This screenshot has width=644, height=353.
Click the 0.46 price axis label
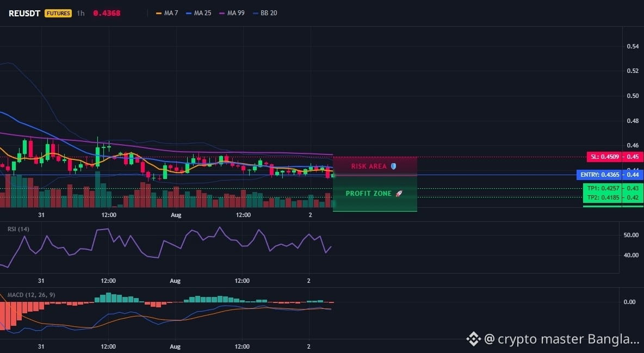(633, 145)
